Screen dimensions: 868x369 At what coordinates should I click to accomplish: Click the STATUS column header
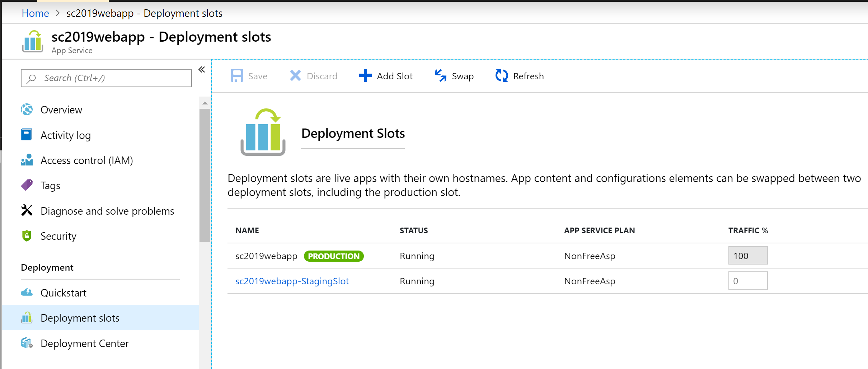(414, 230)
